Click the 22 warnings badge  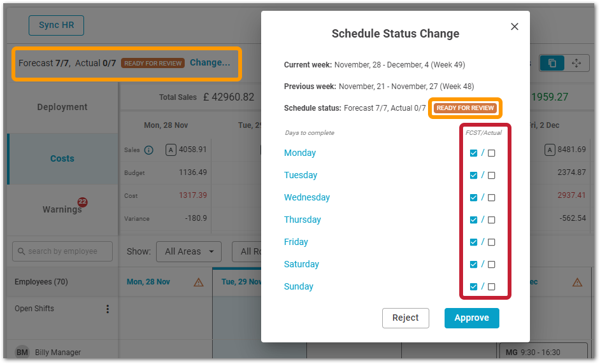click(82, 202)
